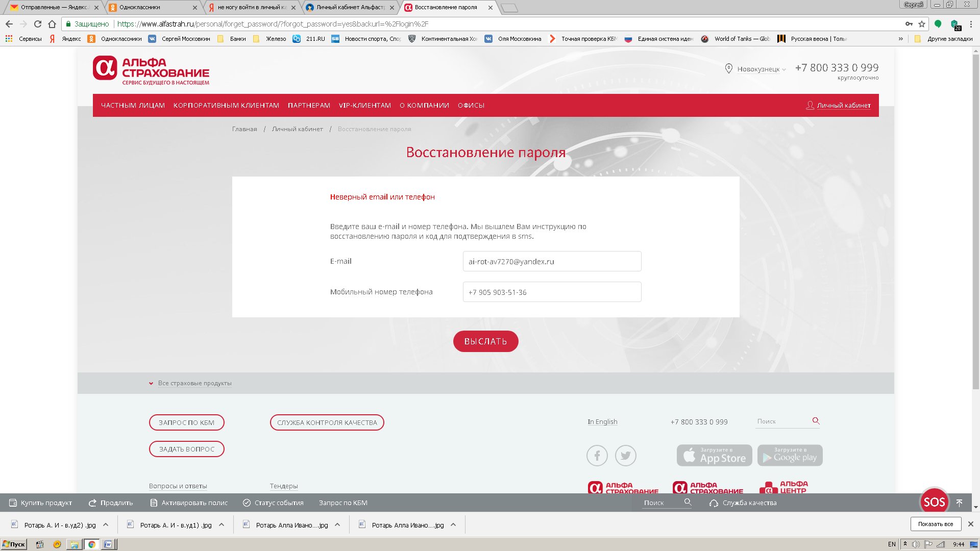Expand the Vse strakhovye produkty section
The height and width of the screenshot is (551, 980).
(194, 383)
